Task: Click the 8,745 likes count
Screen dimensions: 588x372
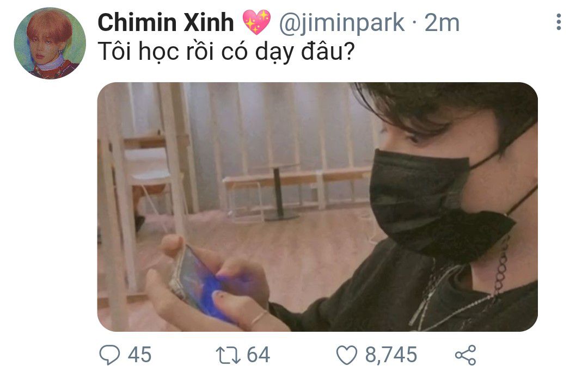Action: (x=391, y=355)
